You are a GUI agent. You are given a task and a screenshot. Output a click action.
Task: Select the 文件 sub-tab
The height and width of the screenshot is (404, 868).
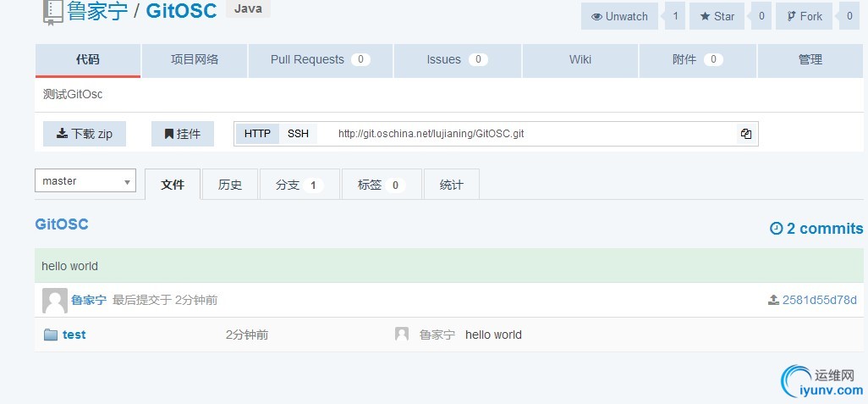pos(173,185)
